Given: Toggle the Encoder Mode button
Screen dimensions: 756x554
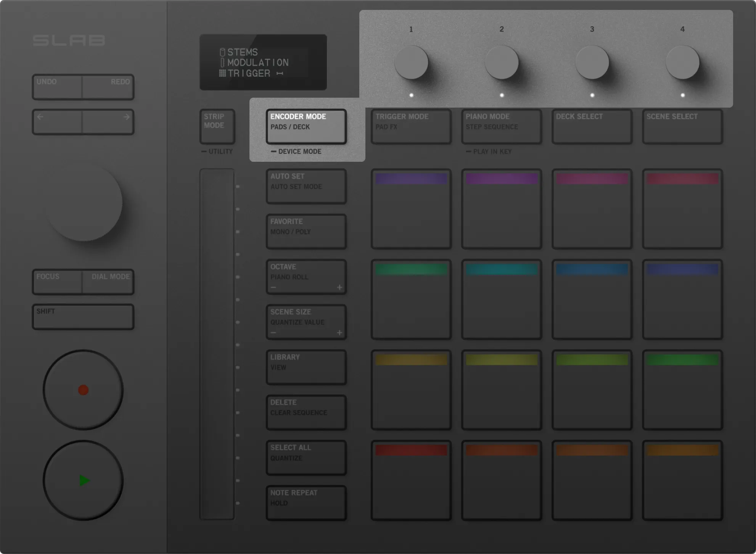Looking at the screenshot, I should click(306, 126).
